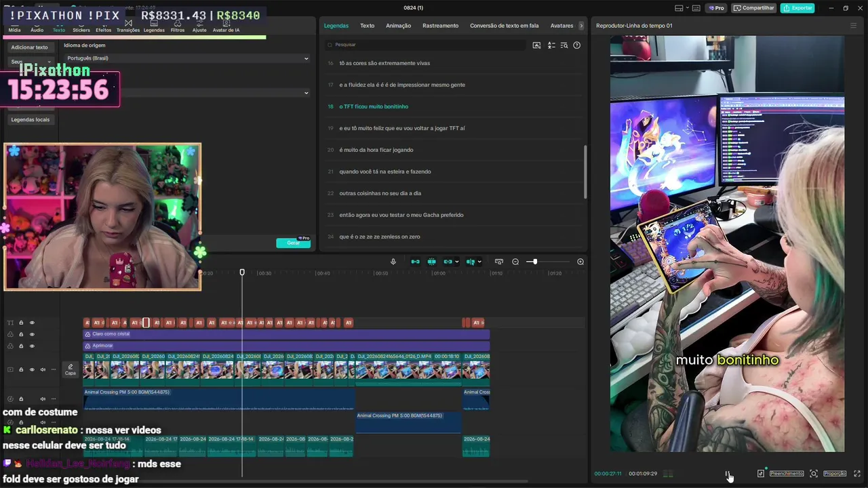Open the Rastreamento tab
The width and height of the screenshot is (868, 488).
point(440,26)
